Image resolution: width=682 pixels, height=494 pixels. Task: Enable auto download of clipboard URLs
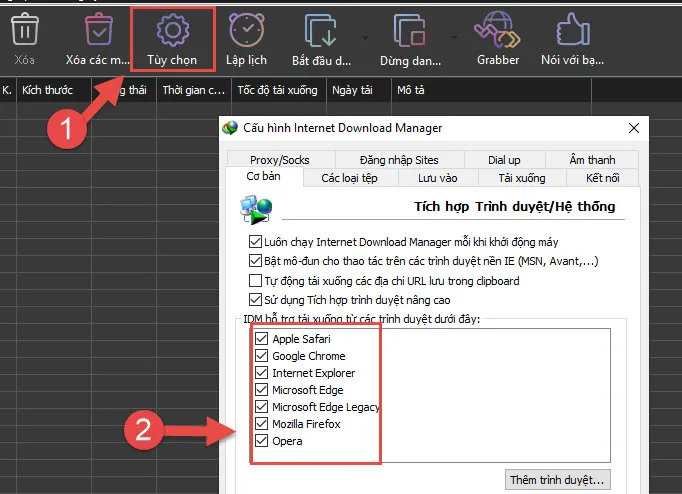[255, 281]
